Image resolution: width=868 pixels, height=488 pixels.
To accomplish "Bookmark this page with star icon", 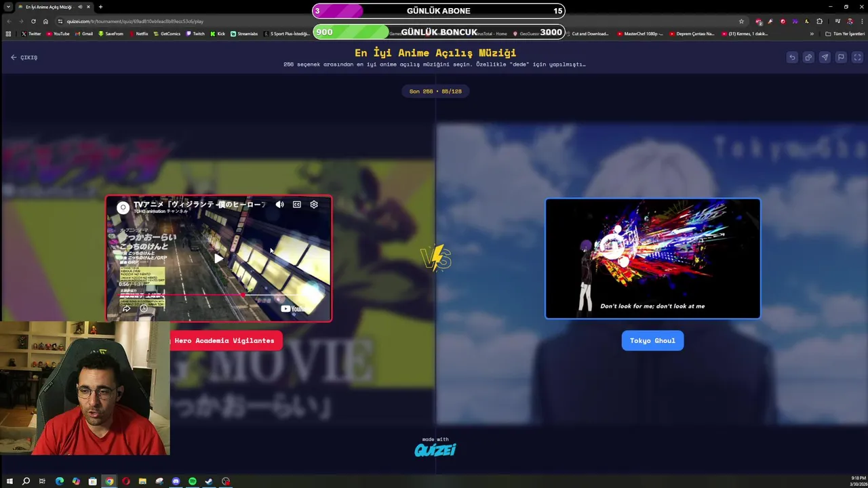I will [x=741, y=21].
